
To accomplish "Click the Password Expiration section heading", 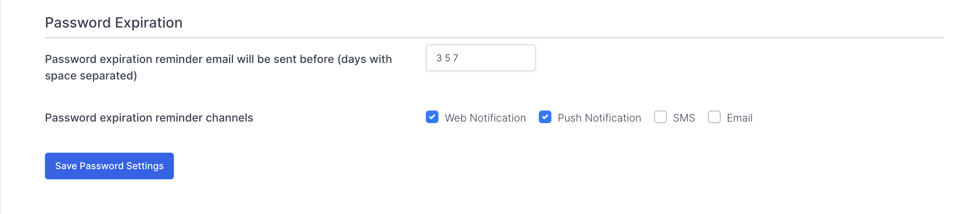I will [114, 23].
